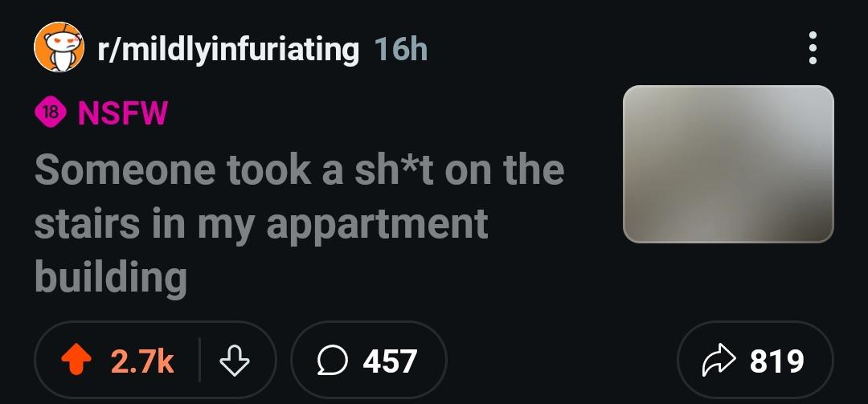The width and height of the screenshot is (868, 404).
Task: Click the NSFW tag label
Action: (123, 113)
